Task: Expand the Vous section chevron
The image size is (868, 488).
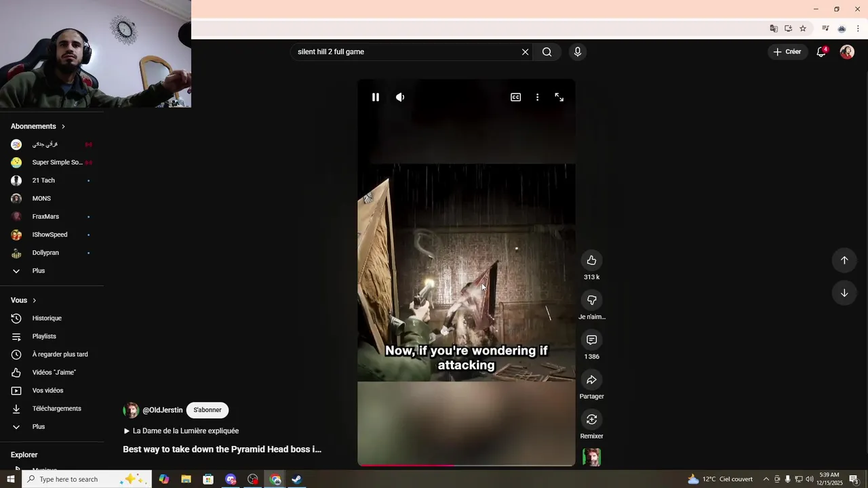Action: [34, 300]
